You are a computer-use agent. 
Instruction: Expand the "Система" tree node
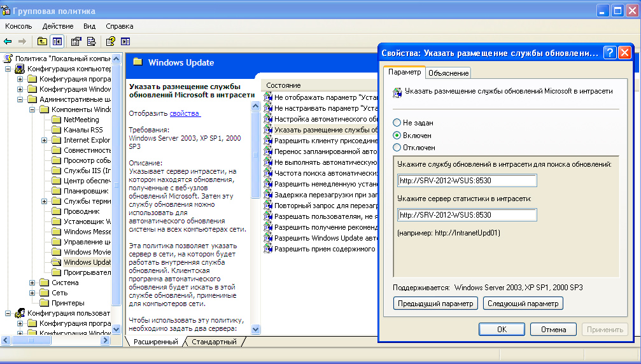[x=32, y=283]
